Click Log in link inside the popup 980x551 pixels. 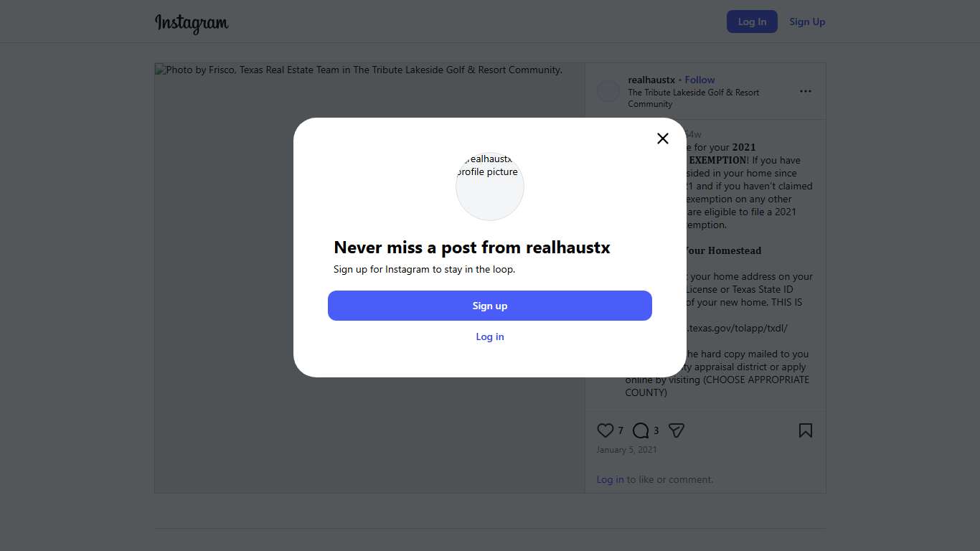(x=490, y=336)
